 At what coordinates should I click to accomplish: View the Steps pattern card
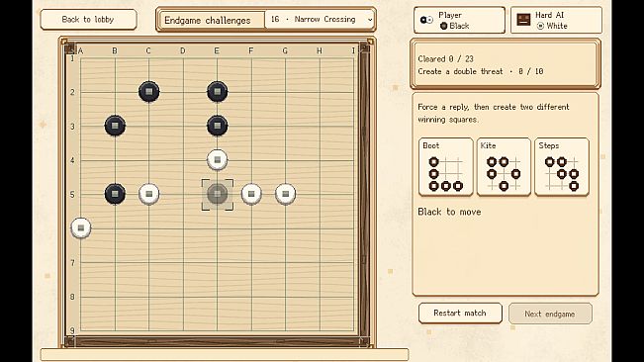pos(562,166)
